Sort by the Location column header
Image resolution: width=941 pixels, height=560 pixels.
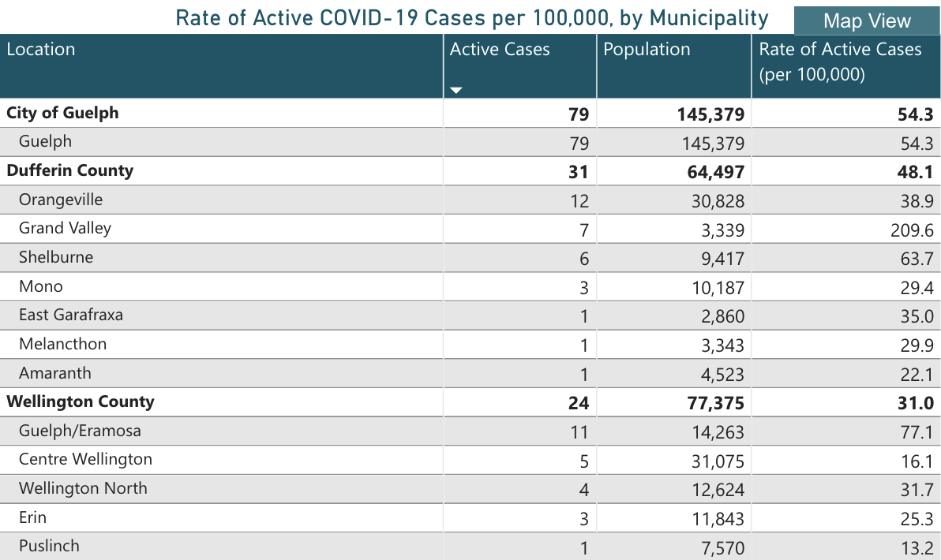pyautogui.click(x=41, y=50)
